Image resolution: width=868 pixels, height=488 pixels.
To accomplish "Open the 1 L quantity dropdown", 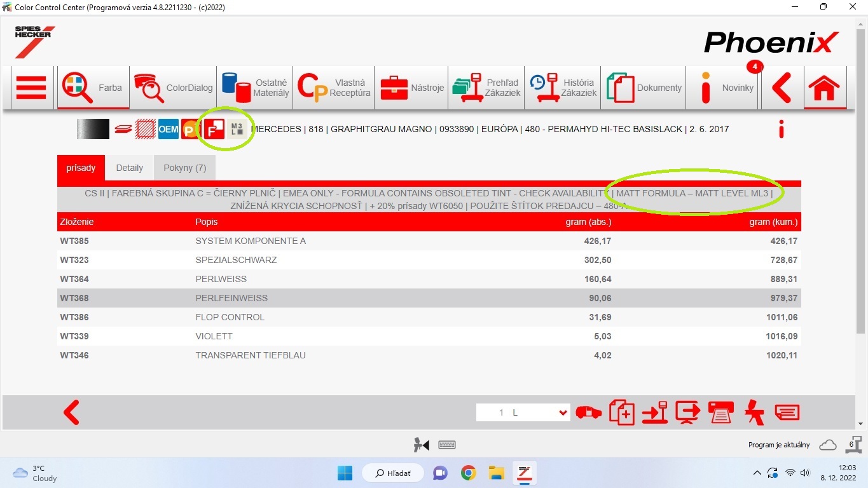I will (523, 412).
